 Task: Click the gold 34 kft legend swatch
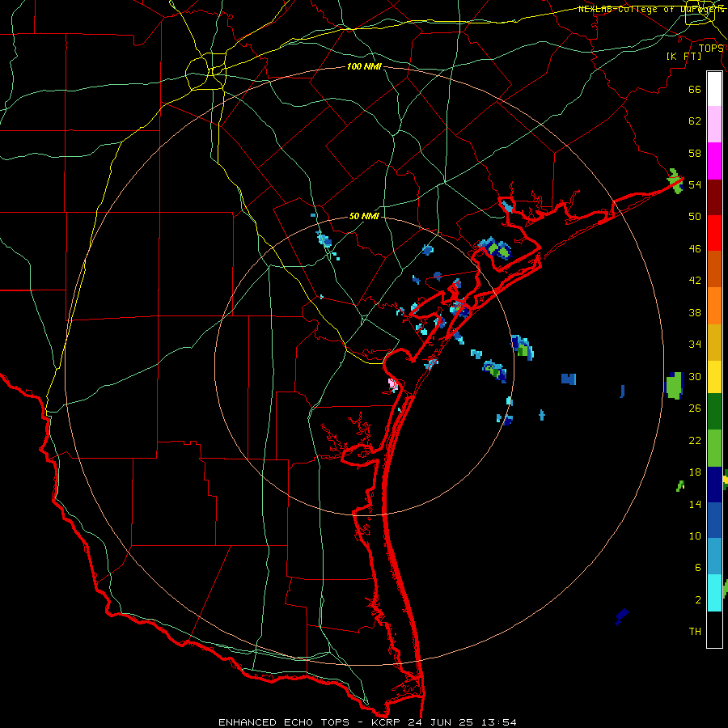pos(714,342)
